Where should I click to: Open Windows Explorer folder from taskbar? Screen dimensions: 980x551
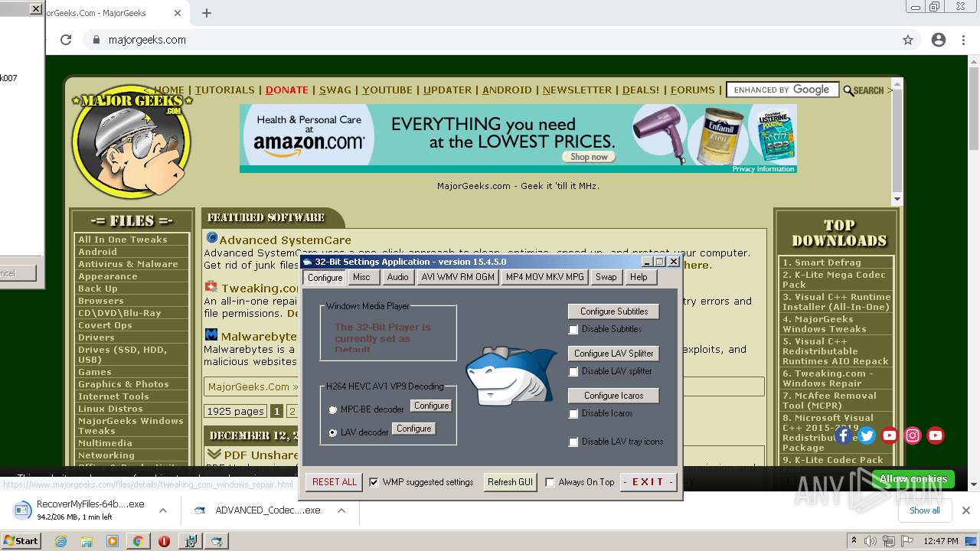tap(87, 541)
